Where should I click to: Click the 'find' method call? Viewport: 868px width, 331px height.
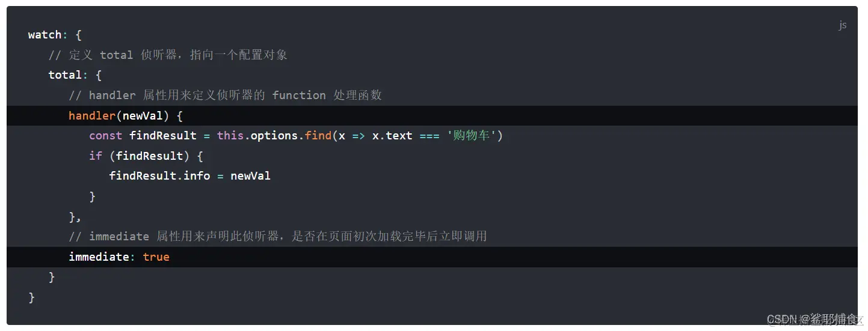coord(318,136)
